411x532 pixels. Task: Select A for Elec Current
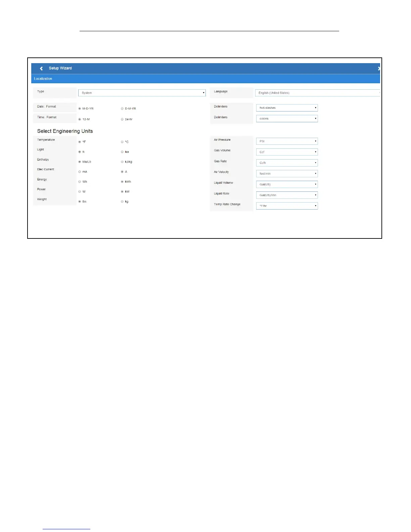[x=122, y=172]
